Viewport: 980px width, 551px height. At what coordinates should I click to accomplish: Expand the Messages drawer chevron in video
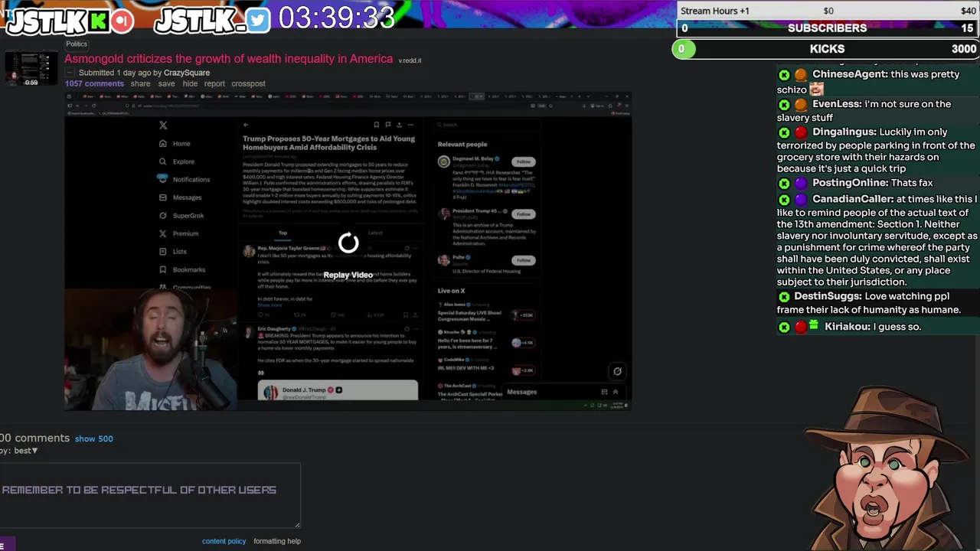click(x=615, y=392)
